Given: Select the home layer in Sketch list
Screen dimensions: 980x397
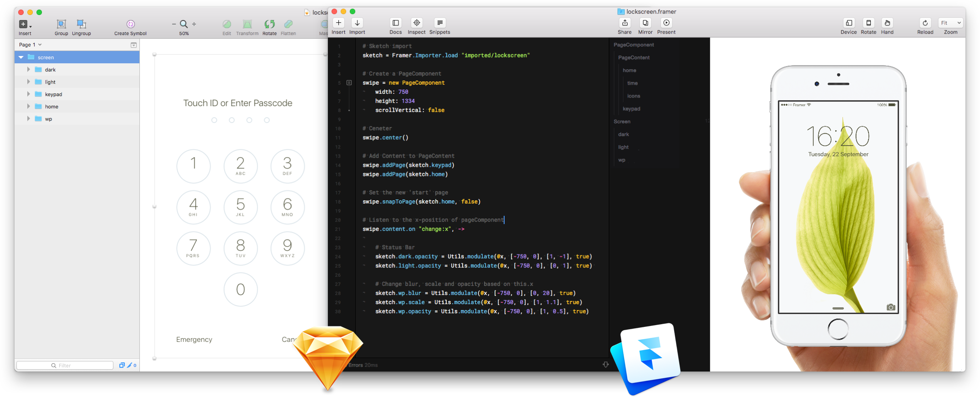Looking at the screenshot, I should 51,107.
